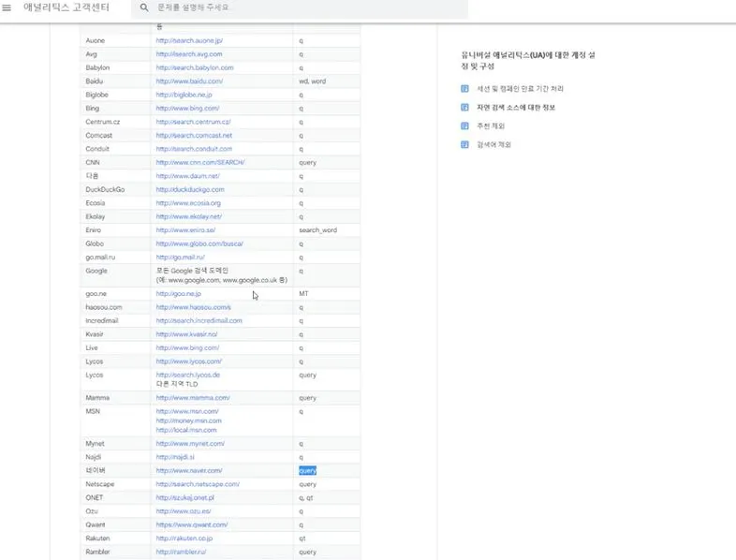Open the search.netscape.com link

(198, 484)
